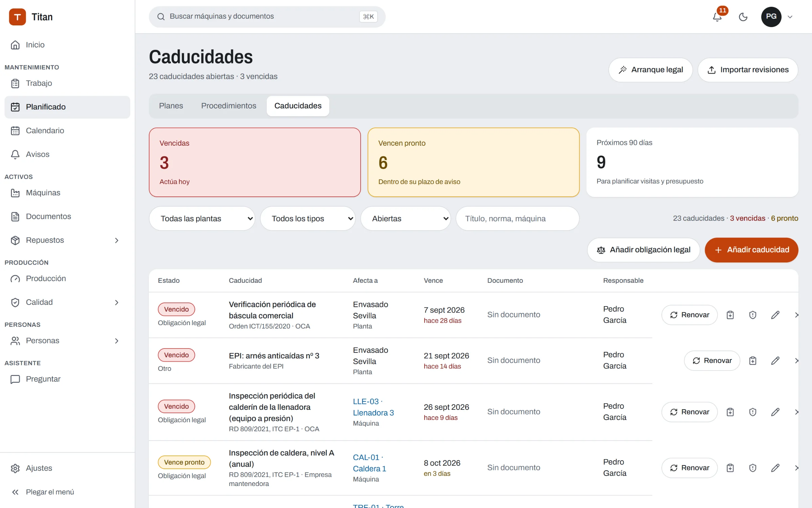Image resolution: width=812 pixels, height=508 pixels.
Task: Expand the Repuestos submenu chevron
Action: pyautogui.click(x=116, y=240)
